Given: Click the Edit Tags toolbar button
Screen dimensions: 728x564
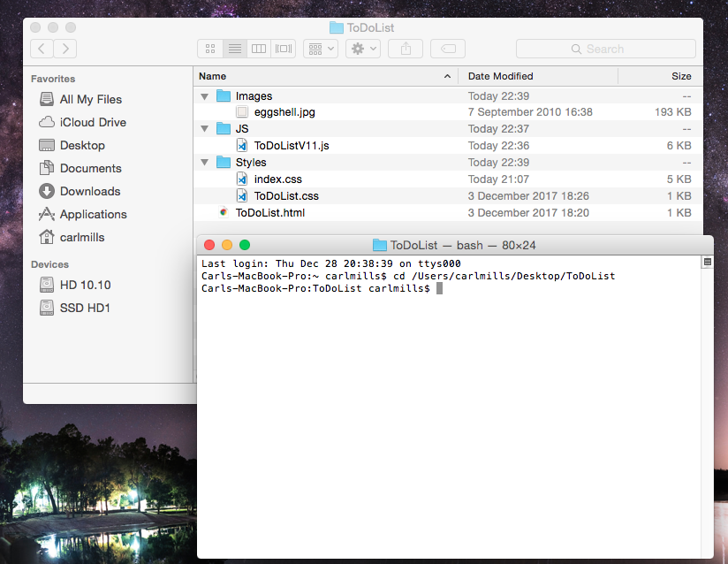Looking at the screenshot, I should [448, 49].
